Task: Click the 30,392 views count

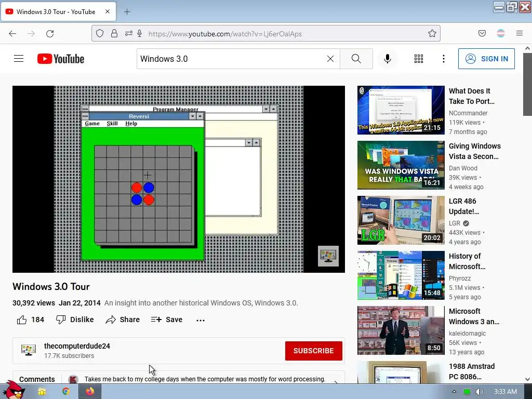Action: pyautogui.click(x=34, y=303)
